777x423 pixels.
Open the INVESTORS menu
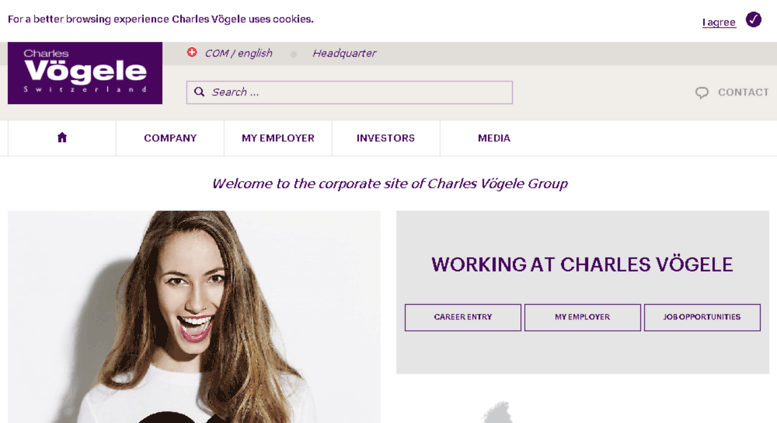coord(386,138)
